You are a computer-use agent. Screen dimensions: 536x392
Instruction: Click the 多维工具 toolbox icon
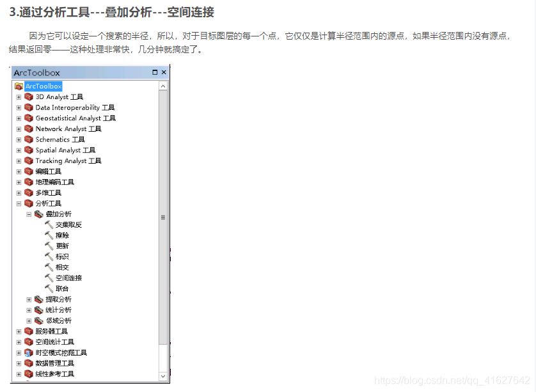pyautogui.click(x=29, y=192)
